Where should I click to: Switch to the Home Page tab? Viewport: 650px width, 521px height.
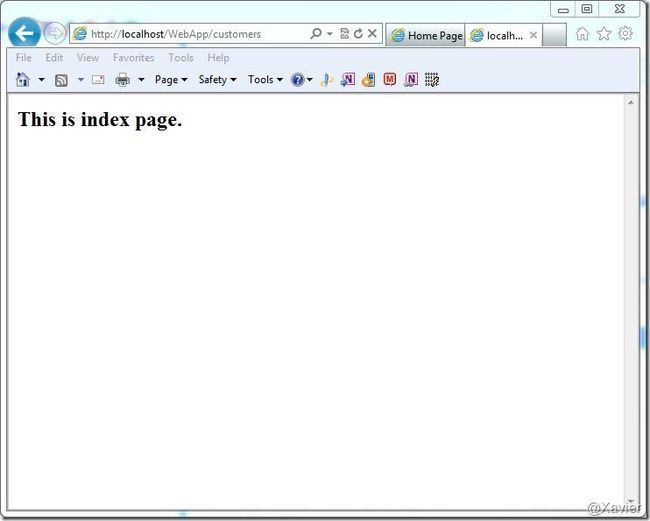[x=426, y=35]
